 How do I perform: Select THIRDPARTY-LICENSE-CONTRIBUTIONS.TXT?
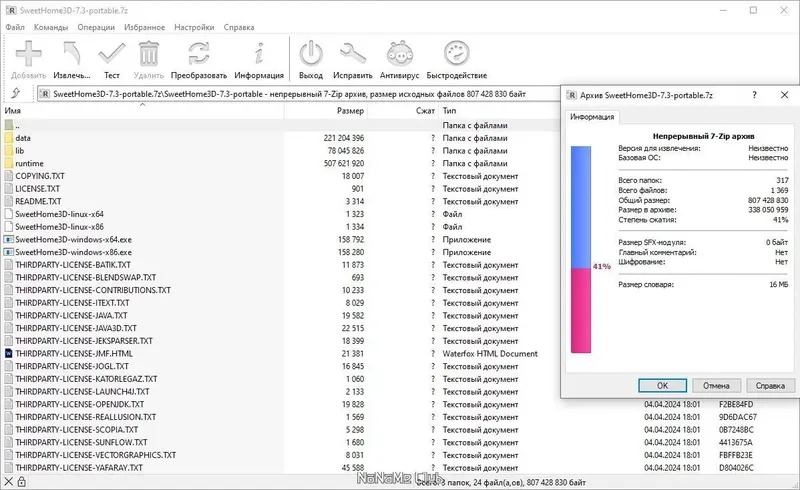(93, 290)
